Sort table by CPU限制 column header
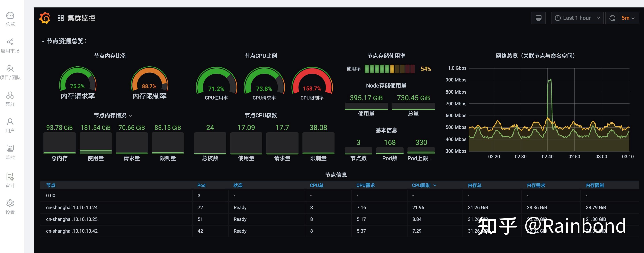 point(421,185)
